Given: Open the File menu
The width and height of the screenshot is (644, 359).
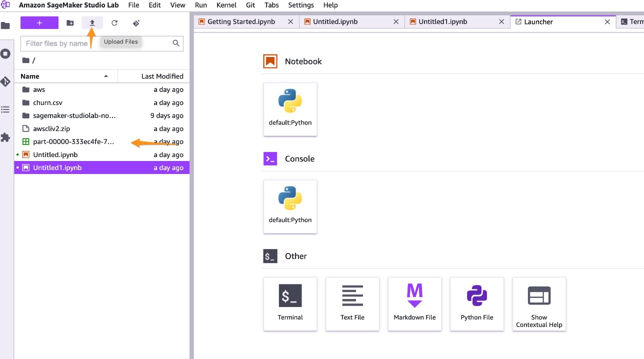Looking at the screenshot, I should tap(133, 5).
